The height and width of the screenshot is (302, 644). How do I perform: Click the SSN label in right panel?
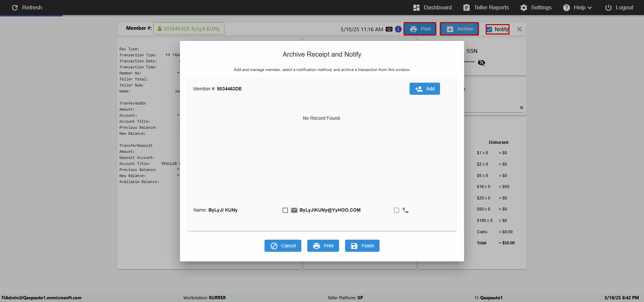pos(472,51)
